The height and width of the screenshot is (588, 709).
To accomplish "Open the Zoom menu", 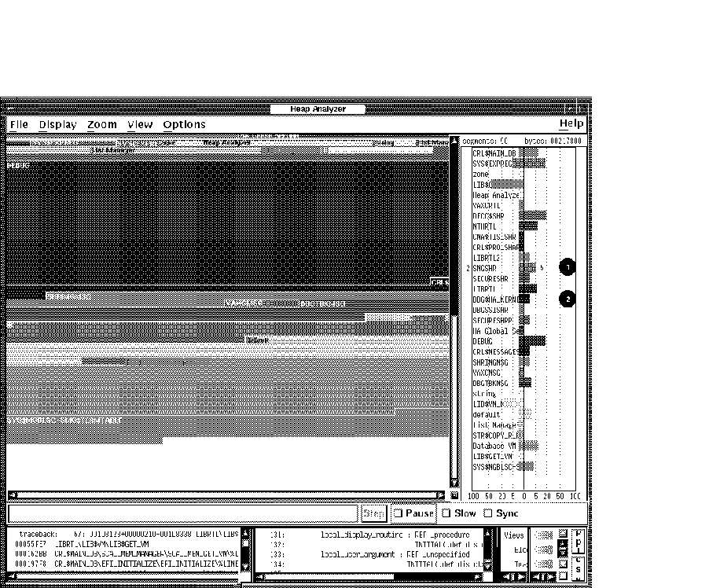I will [x=102, y=124].
